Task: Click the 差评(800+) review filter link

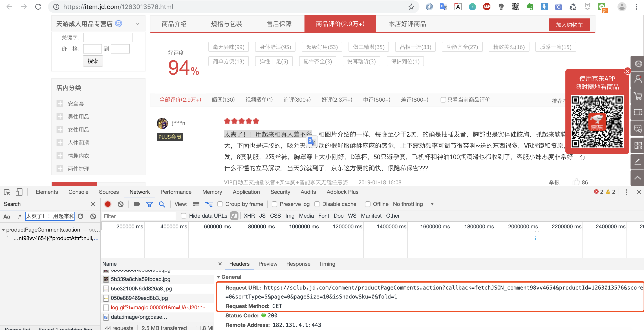Action: pos(414,100)
